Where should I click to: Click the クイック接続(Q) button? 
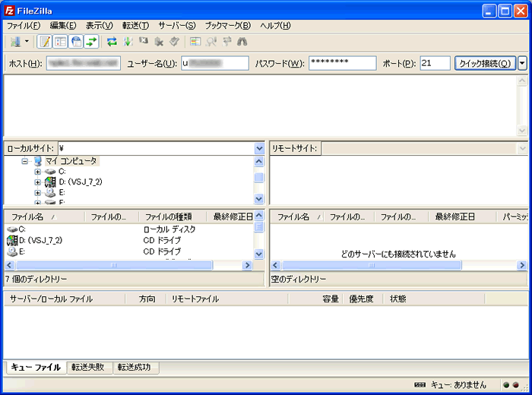pos(485,63)
